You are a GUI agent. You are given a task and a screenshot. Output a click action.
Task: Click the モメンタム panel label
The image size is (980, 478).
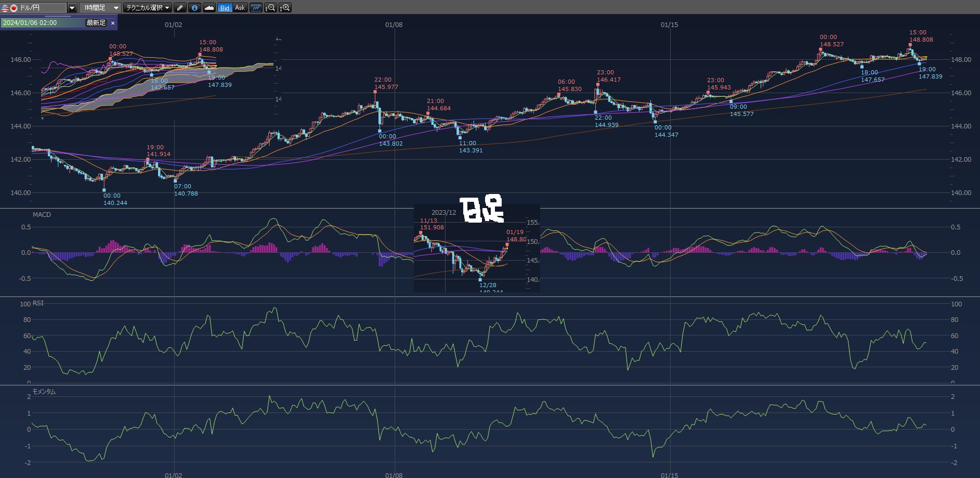click(44, 392)
